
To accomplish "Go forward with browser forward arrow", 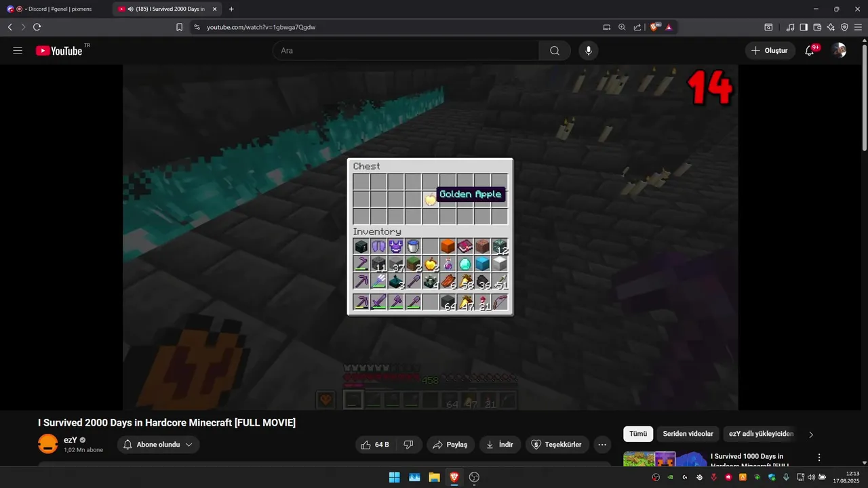I will 23,27.
